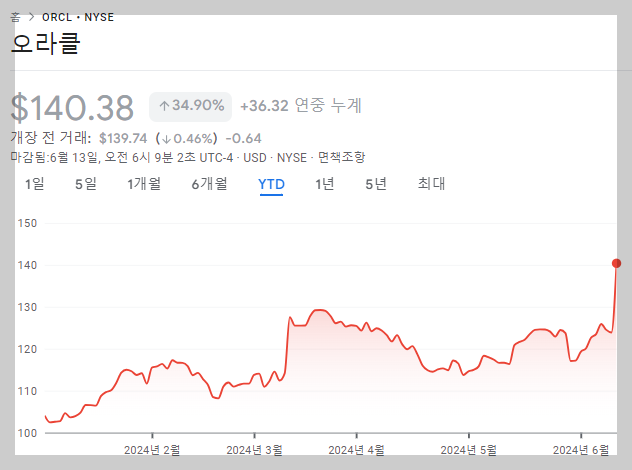The width and height of the screenshot is (632, 470).
Task: Click the 34.90% change badge
Action: pos(191,106)
